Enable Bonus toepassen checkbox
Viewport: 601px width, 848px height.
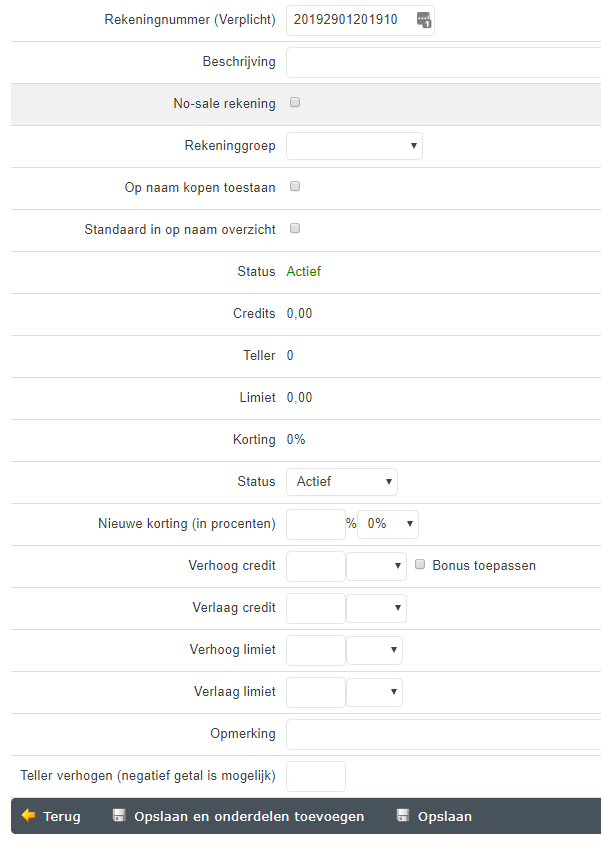pyautogui.click(x=421, y=565)
